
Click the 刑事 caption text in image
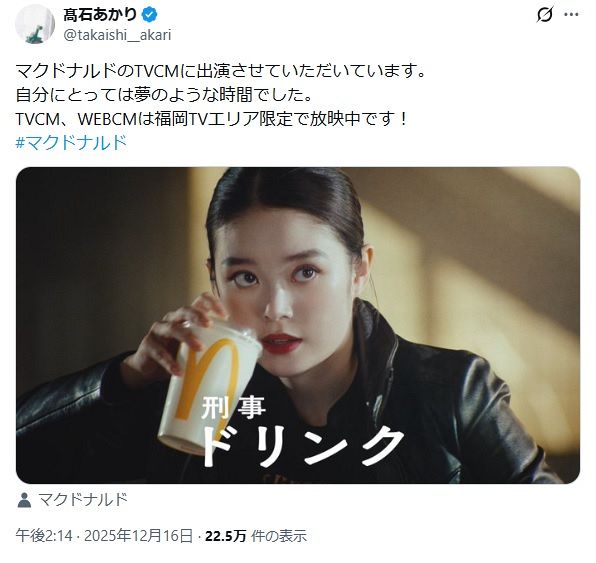233,407
